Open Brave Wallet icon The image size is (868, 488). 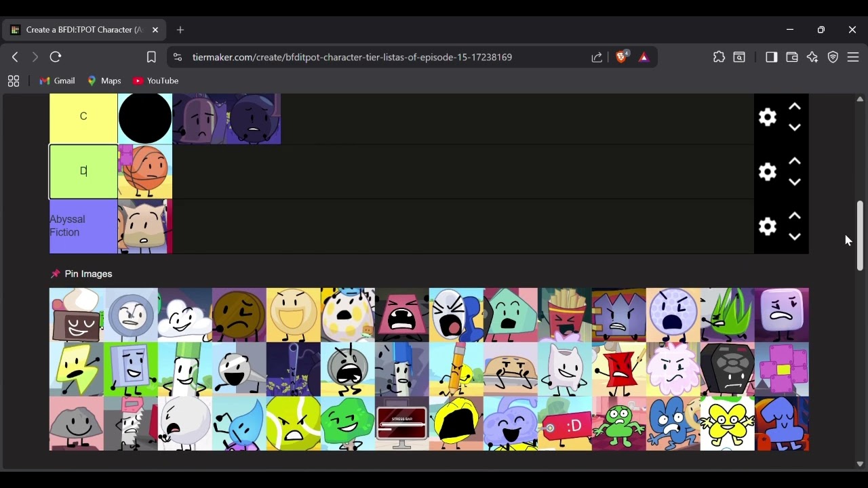(x=791, y=58)
